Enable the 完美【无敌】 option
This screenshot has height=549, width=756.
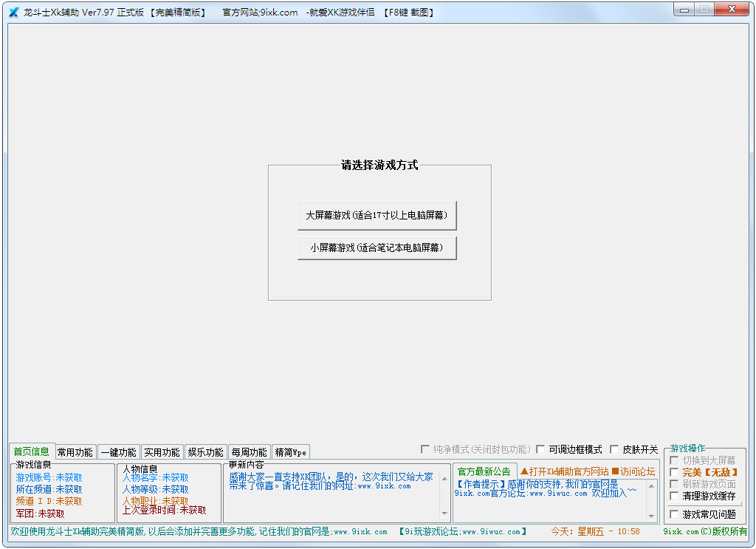[673, 472]
